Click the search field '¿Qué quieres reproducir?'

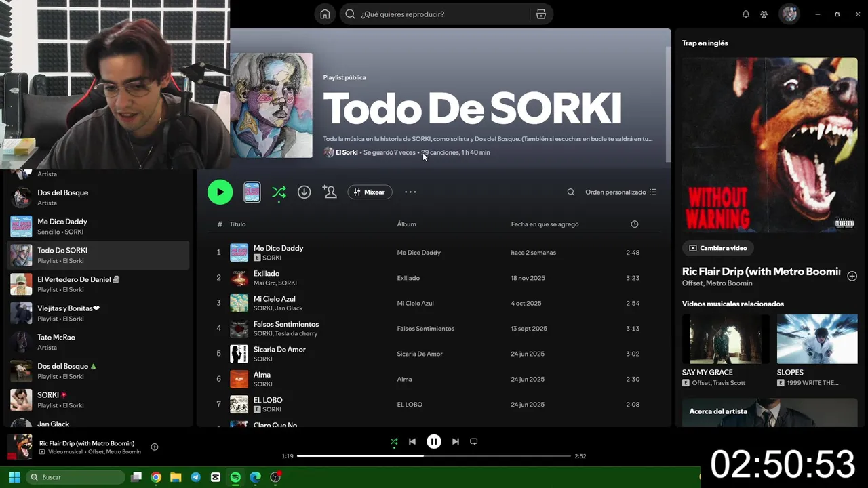[x=436, y=14]
